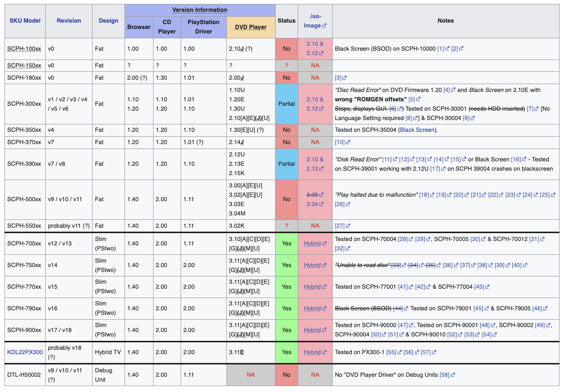Click the blue Partial status cell for SCPH-300xx
564x392 pixels.
(x=286, y=104)
